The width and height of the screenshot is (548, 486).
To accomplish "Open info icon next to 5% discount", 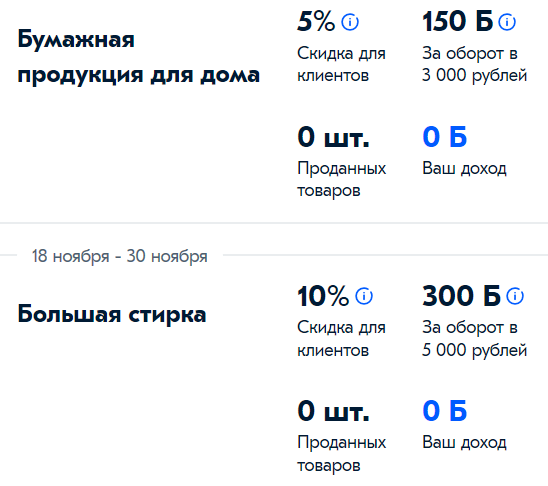I will (350, 22).
